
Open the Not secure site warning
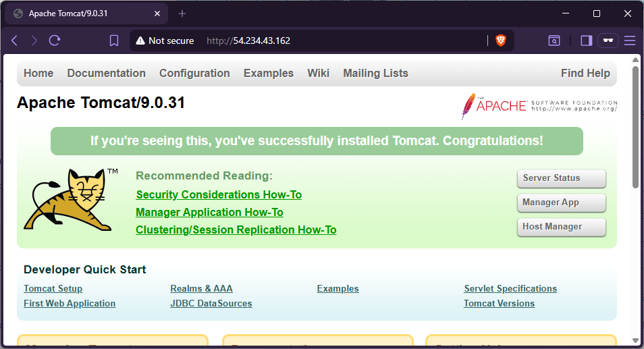click(165, 41)
